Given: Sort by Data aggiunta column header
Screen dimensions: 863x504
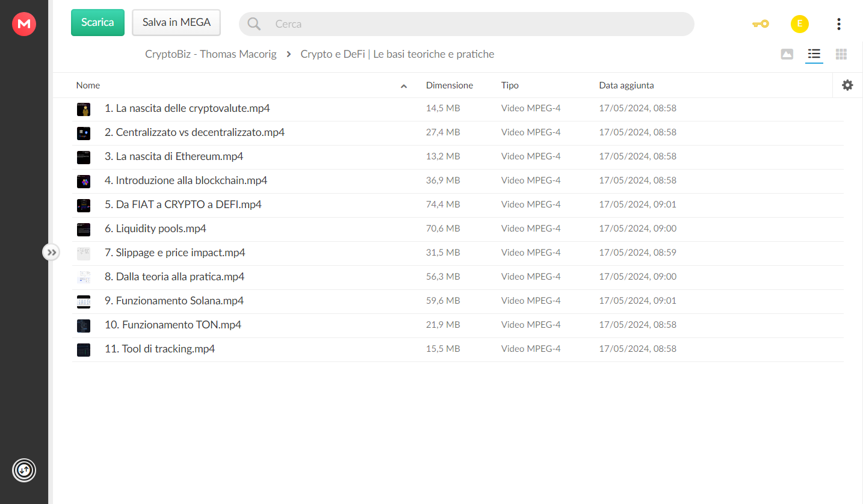Looking at the screenshot, I should (626, 85).
